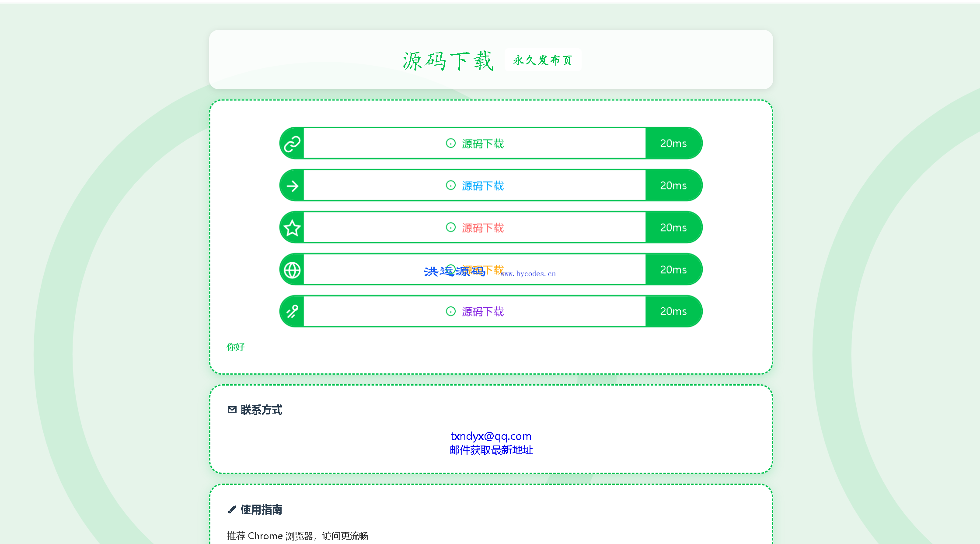
Task: Click the circle icon before purple 源码下载
Action: point(451,311)
